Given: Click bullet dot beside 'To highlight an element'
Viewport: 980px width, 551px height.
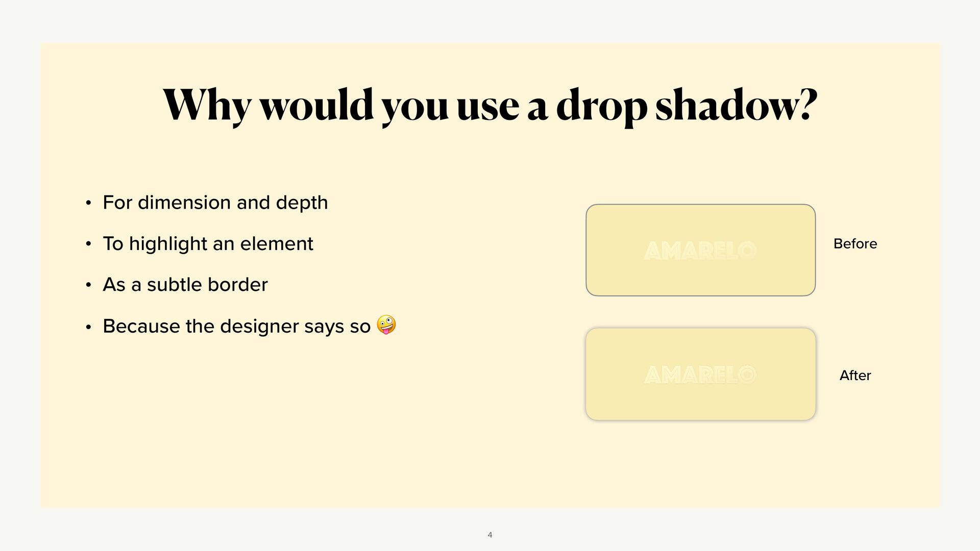Looking at the screenshot, I should 88,244.
